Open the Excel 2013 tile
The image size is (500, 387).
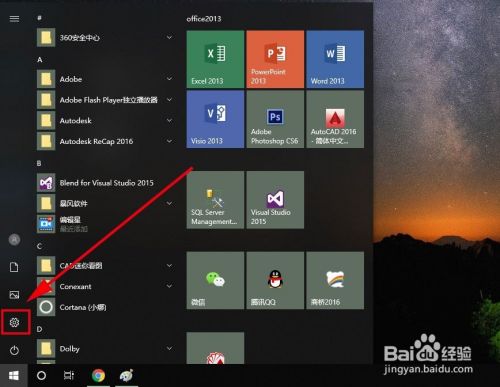coord(215,59)
